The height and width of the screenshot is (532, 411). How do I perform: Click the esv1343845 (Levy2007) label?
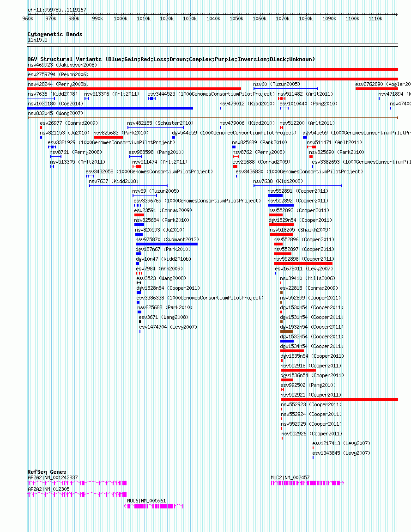pyautogui.click(x=341, y=453)
